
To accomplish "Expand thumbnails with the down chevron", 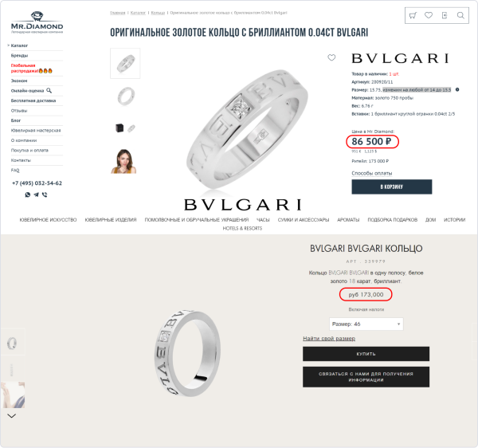I will coord(12,415).
